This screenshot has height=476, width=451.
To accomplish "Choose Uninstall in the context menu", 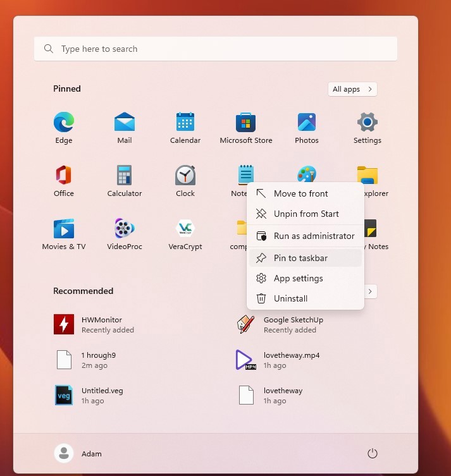I will (306, 299).
